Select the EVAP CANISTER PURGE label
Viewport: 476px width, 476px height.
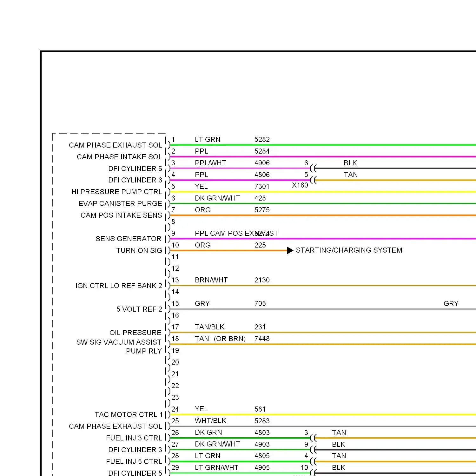(120, 203)
